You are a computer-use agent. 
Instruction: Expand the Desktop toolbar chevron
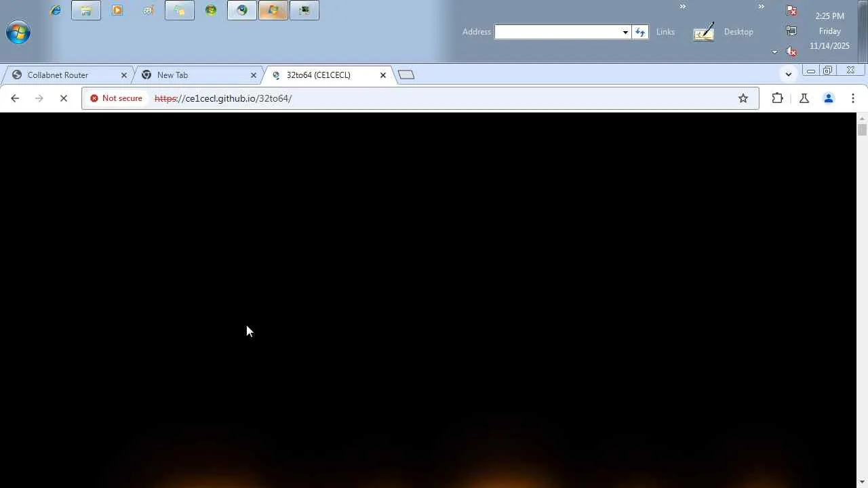(x=761, y=7)
